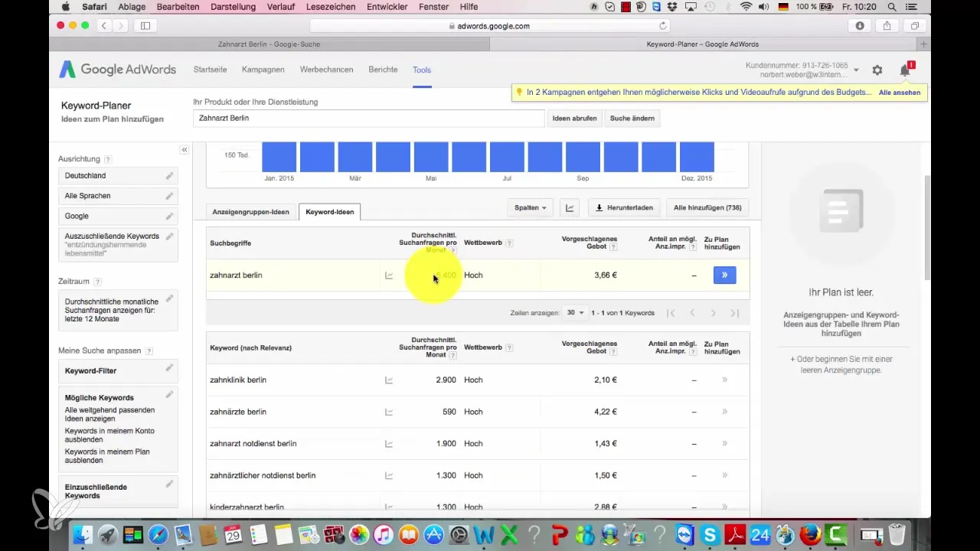Open the AdWords settings gear
This screenshot has height=551, width=980.
coord(877,70)
